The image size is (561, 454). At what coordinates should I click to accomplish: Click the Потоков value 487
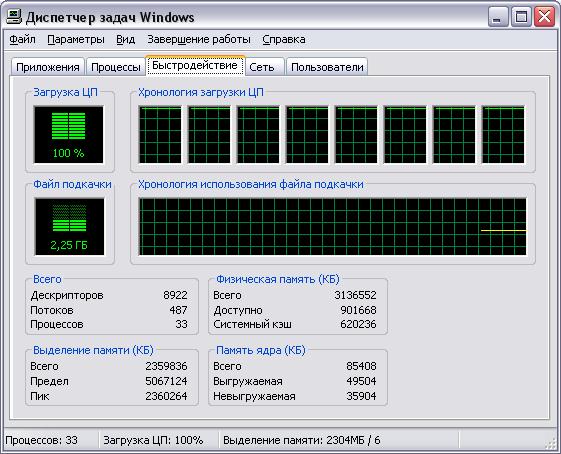coord(178,310)
